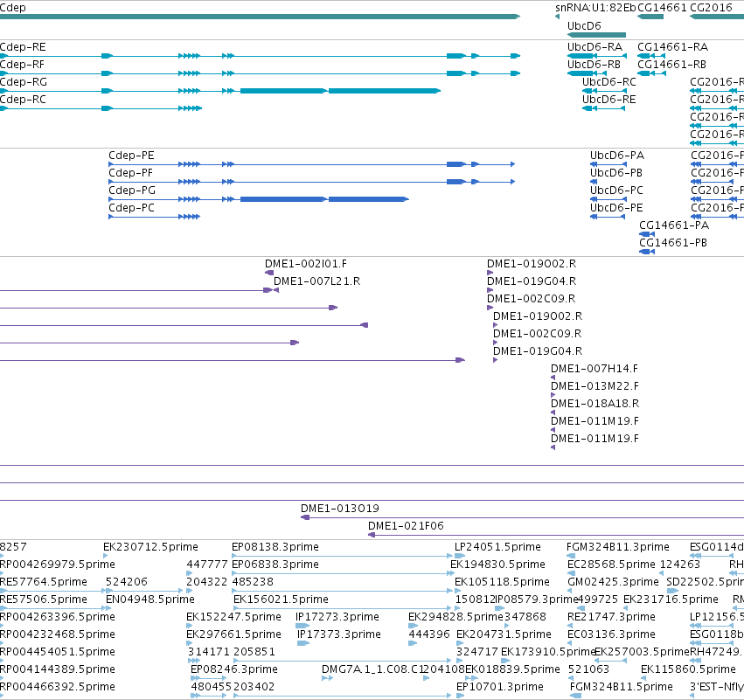This screenshot has width=744, height=700.
Task: Click the BAC end DME1-007L21.R
Action: (x=317, y=281)
